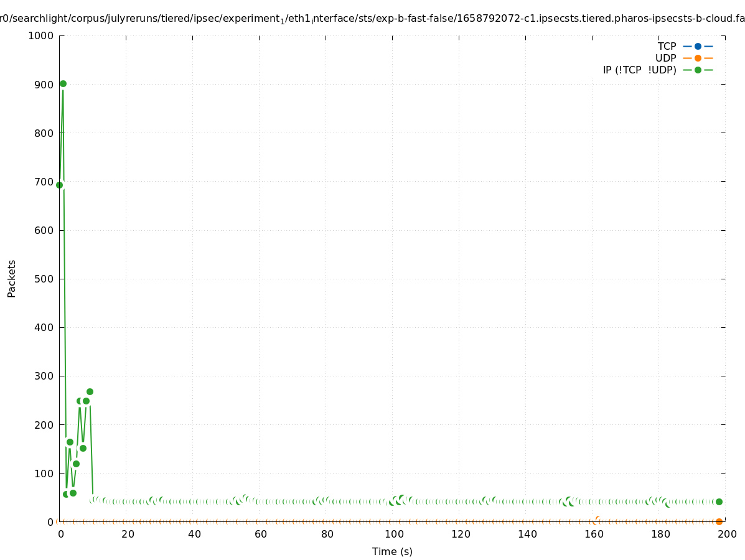The width and height of the screenshot is (745, 560).
Task: Click the green peak data point near 900 packets
Action: coord(63,83)
